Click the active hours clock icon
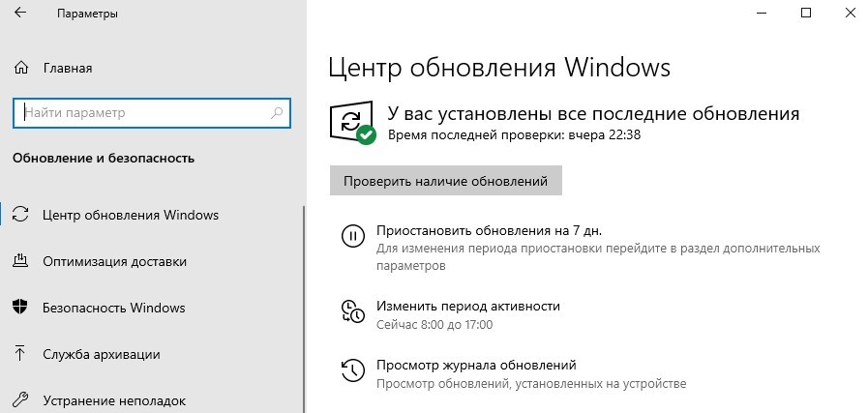This screenshot has height=413, width=868. [352, 311]
